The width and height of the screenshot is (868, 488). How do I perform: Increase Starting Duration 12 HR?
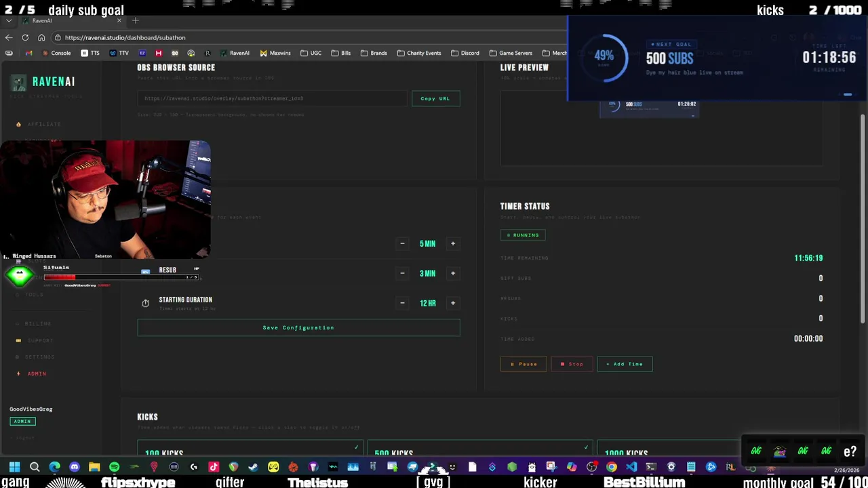(x=453, y=303)
